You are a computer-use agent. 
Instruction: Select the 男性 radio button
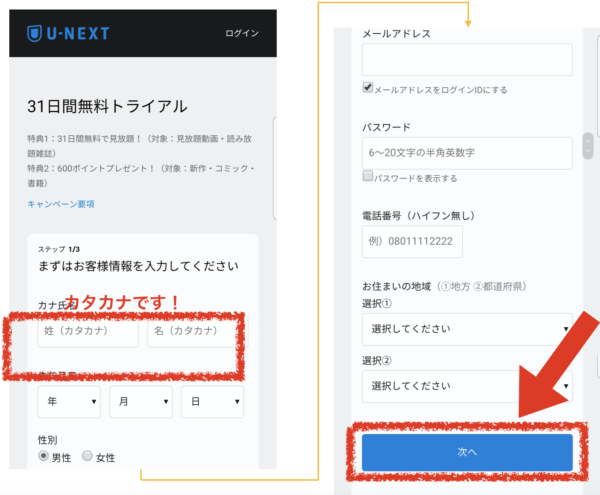click(x=43, y=456)
